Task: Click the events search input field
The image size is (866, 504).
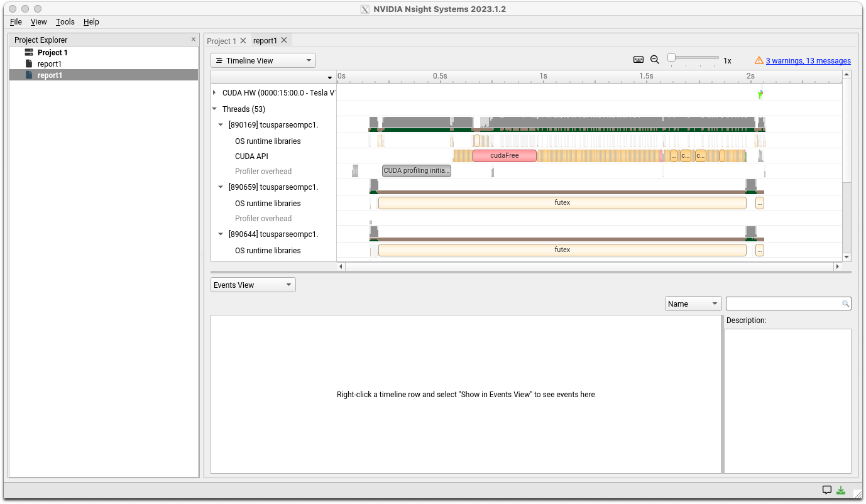Action: tap(782, 304)
